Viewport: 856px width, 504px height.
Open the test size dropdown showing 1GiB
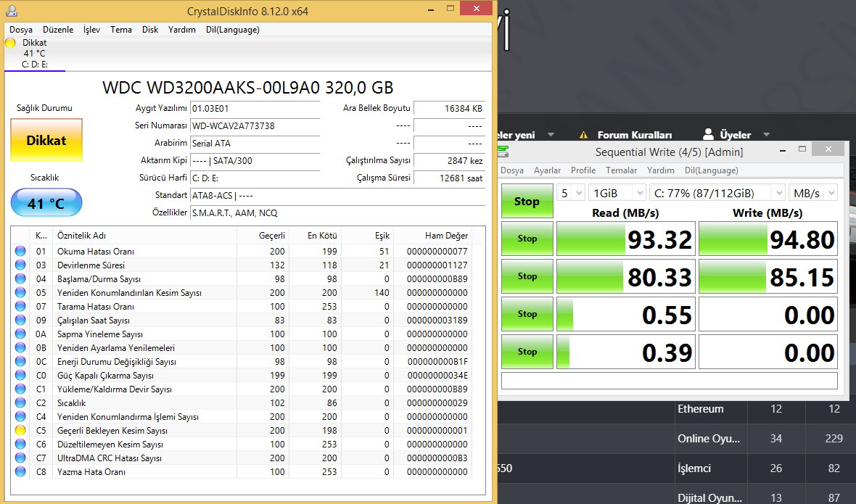[617, 193]
